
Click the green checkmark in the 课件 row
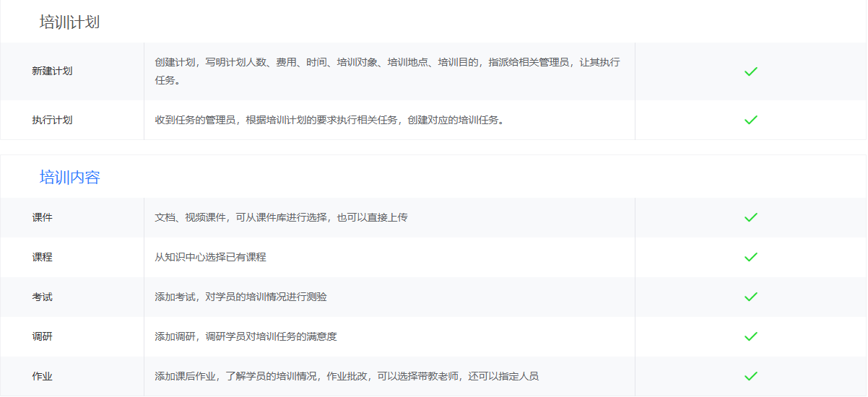tap(750, 217)
